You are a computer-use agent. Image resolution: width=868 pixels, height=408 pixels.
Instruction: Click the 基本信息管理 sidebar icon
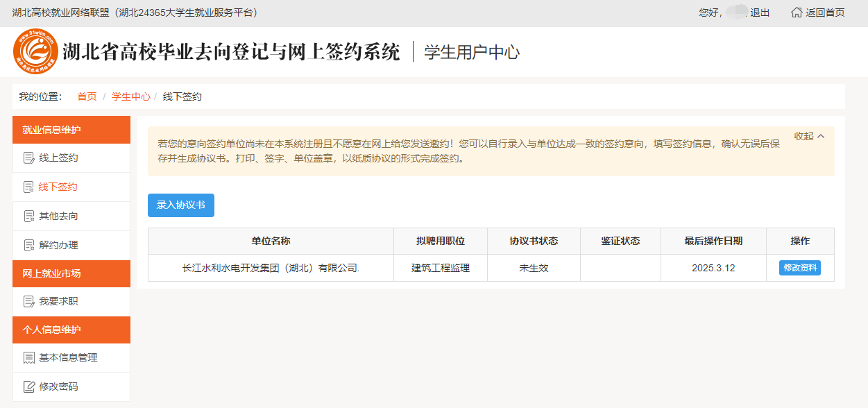coord(29,358)
